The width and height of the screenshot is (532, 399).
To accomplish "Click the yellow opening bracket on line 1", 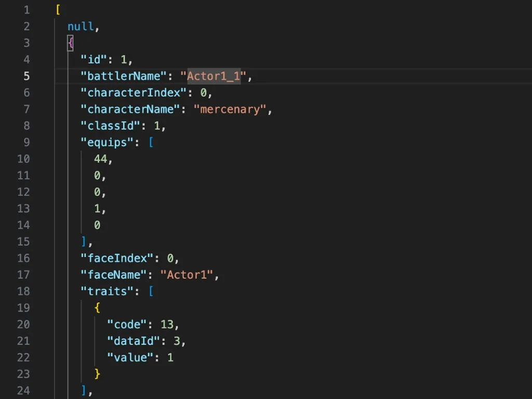I will 58,10.
